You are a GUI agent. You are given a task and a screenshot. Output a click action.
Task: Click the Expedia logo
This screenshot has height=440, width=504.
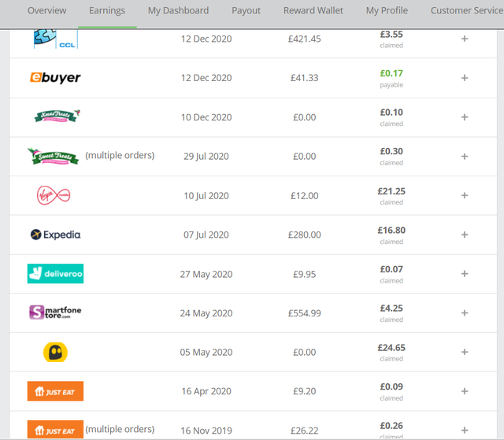pos(56,235)
